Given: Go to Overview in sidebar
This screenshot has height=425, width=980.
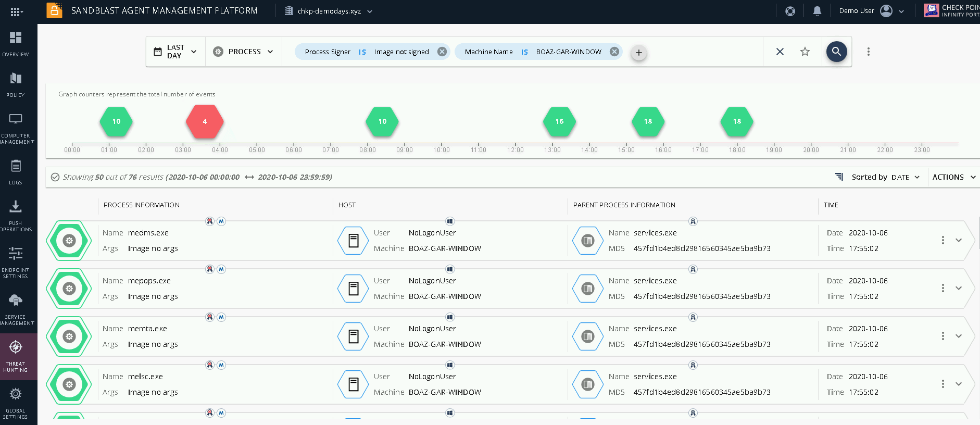Looking at the screenshot, I should coord(16,44).
